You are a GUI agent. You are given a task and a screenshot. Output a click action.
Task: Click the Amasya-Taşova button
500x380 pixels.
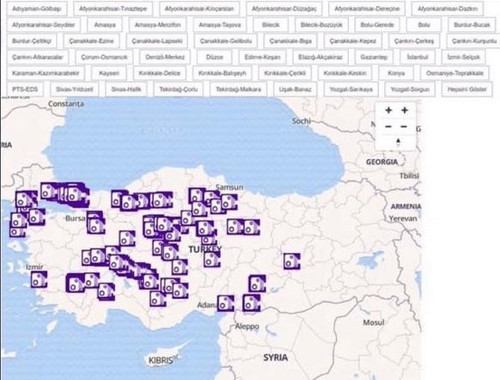[220, 25]
